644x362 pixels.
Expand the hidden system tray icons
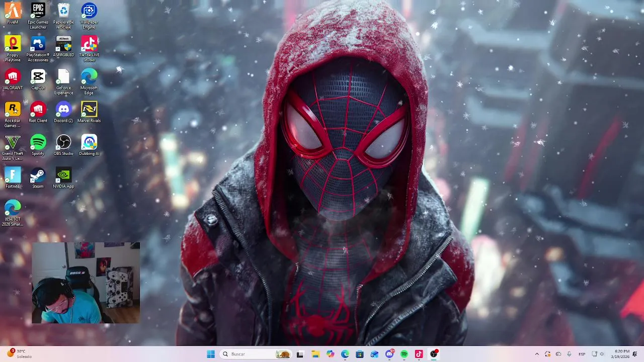[537, 354]
